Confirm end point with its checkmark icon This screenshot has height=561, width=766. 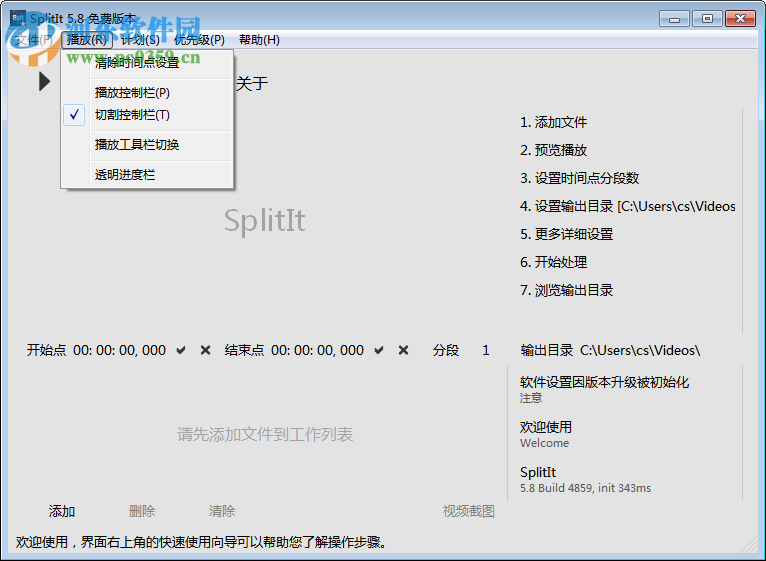coord(379,350)
